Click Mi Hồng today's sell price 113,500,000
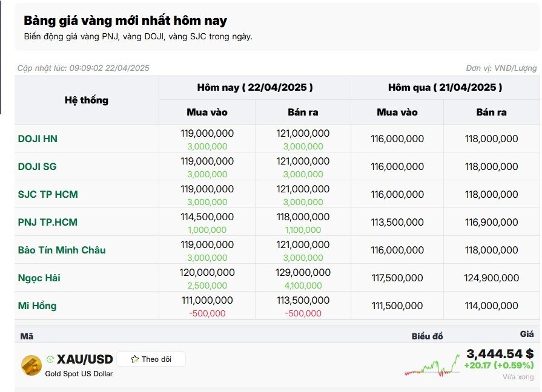Image resolution: width=542 pixels, height=392 pixels. click(x=303, y=301)
